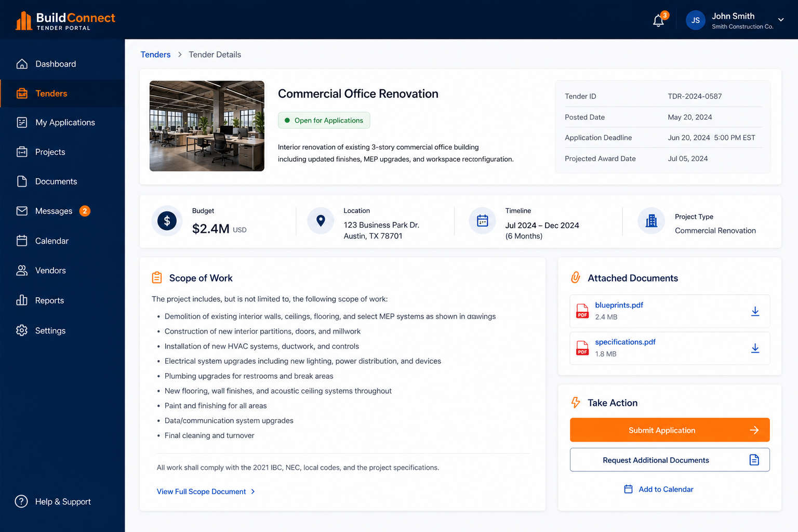The height and width of the screenshot is (532, 798).
Task: Click the office renovation photo thumbnail
Action: click(x=207, y=126)
